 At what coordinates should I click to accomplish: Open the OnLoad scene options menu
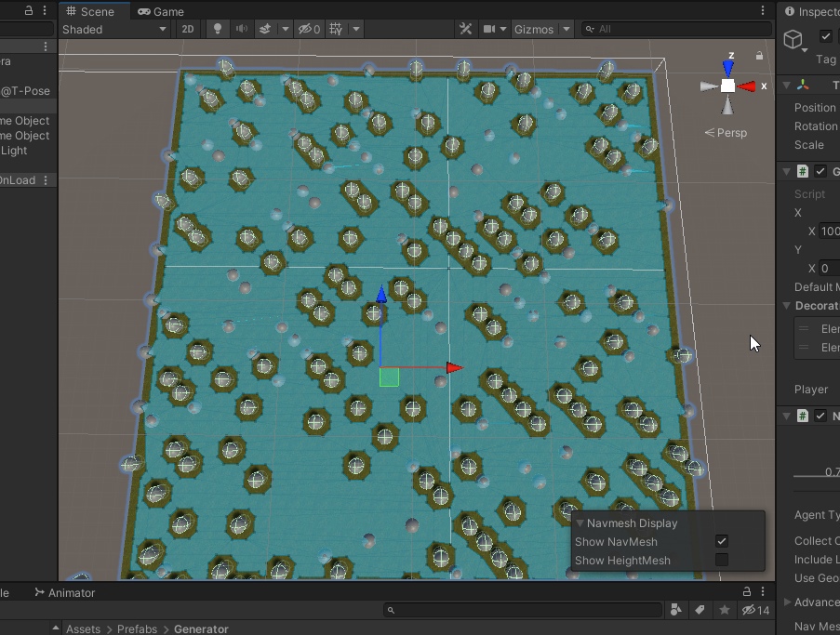(x=46, y=180)
